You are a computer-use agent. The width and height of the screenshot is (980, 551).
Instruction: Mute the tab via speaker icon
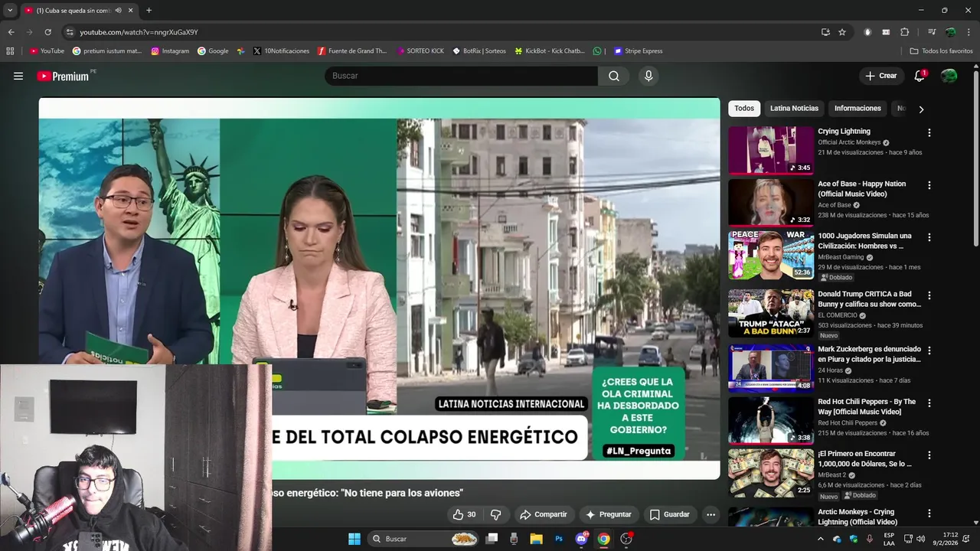coord(118,11)
